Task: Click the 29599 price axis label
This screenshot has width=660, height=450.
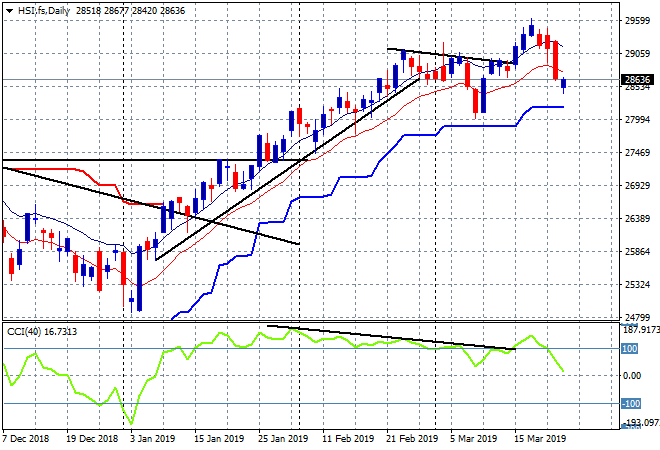Action: pos(637,21)
